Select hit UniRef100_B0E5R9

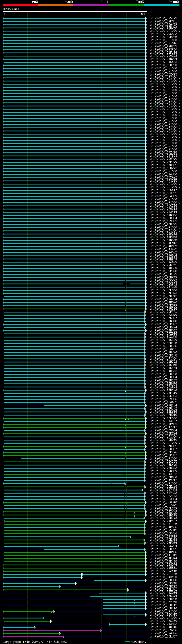click(x=163, y=305)
